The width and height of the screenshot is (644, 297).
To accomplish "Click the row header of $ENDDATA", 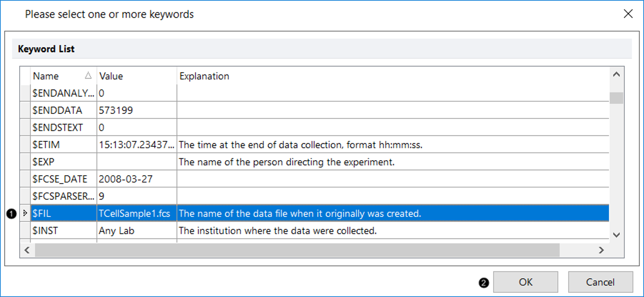I will [25, 110].
